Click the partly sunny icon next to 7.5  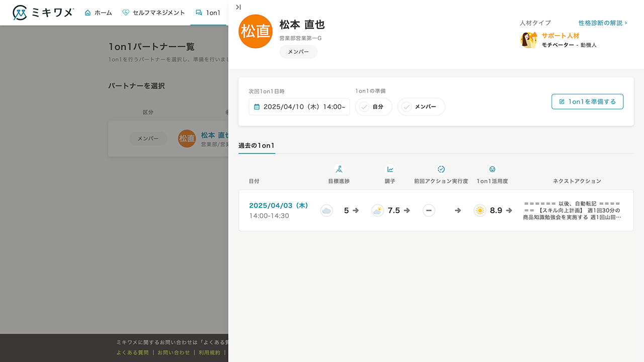tap(377, 211)
